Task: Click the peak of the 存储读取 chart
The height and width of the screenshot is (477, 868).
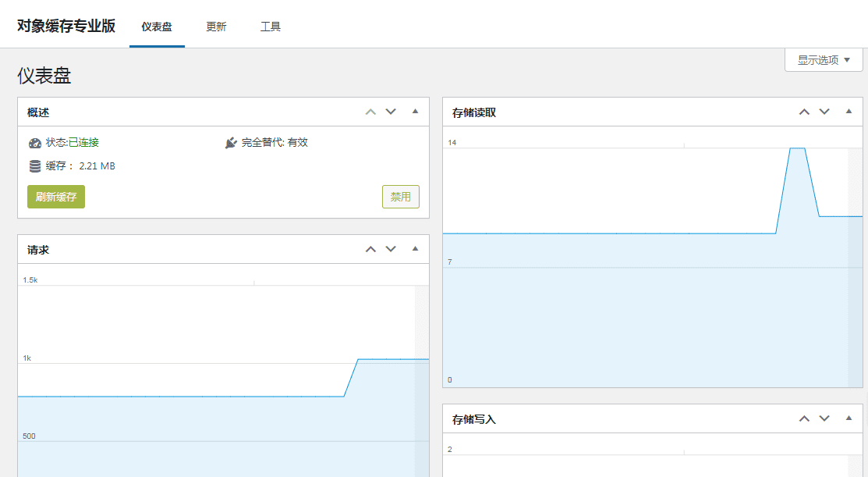Action: (x=797, y=148)
